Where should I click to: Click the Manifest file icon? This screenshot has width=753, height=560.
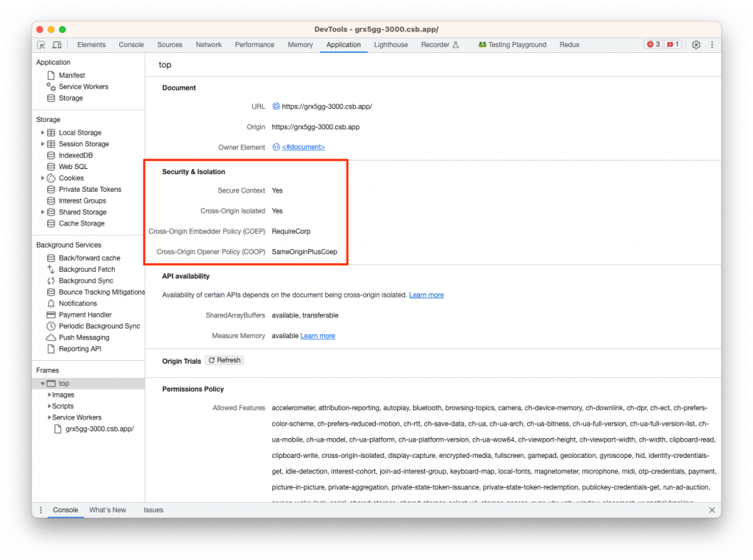point(51,76)
